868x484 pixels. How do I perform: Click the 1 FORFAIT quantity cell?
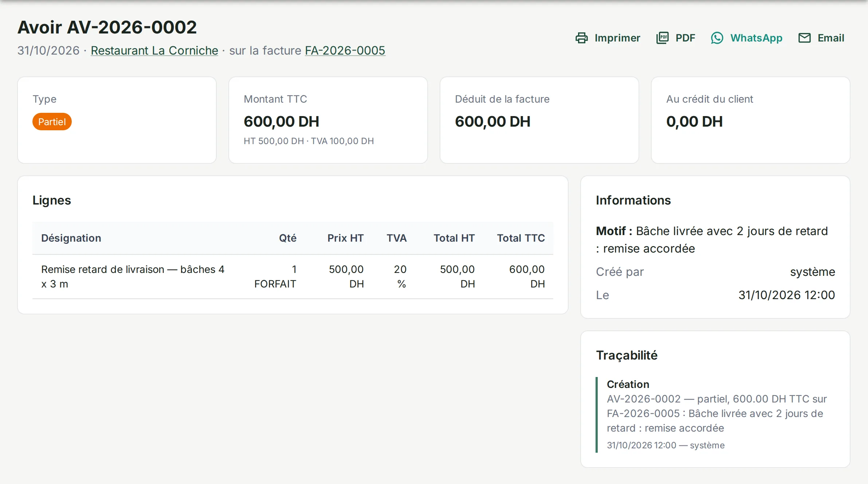[275, 277]
